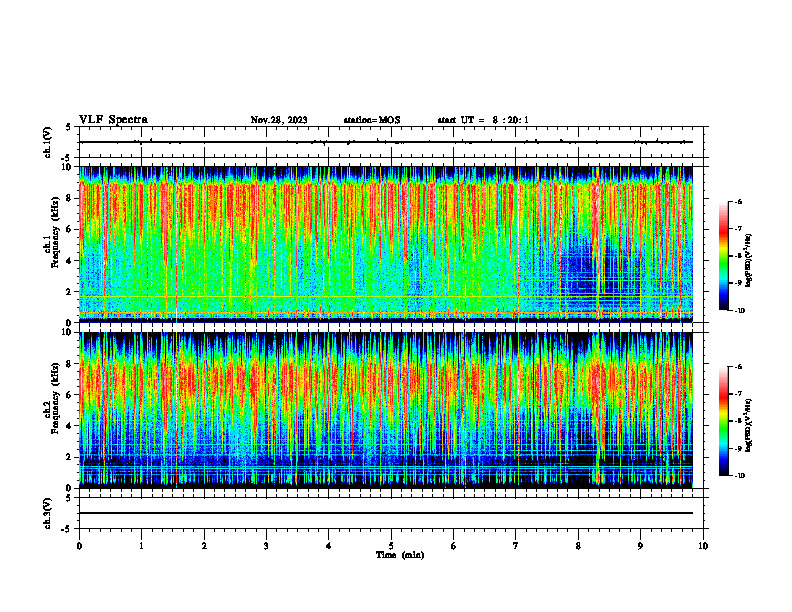
Task: Click the "VLF Spectra" plot title
Action: point(113,120)
